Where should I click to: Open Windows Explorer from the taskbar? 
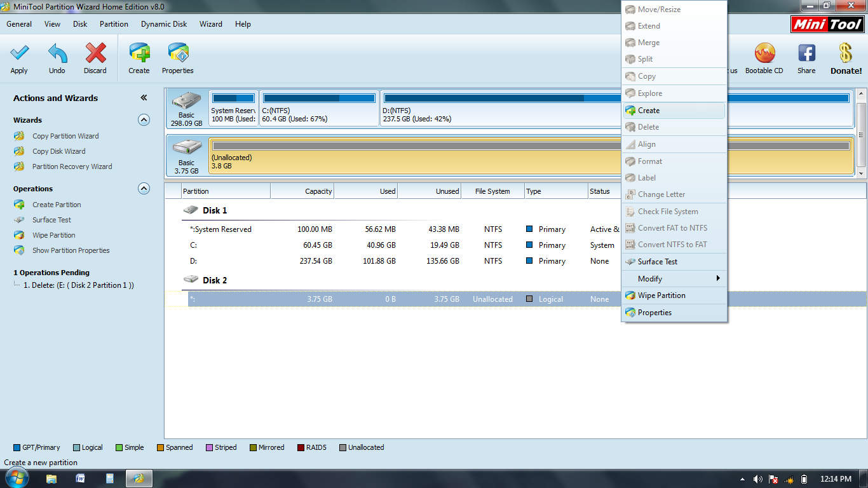click(x=51, y=478)
